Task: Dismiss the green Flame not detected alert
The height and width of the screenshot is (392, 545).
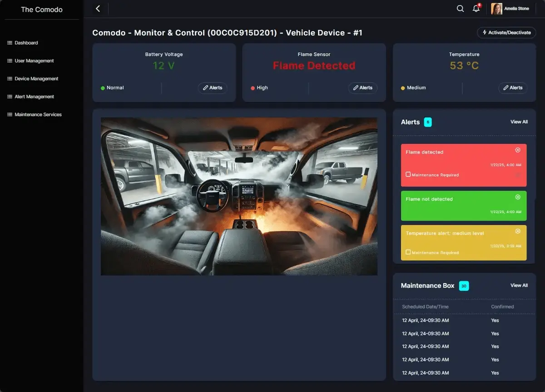Action: click(518, 197)
